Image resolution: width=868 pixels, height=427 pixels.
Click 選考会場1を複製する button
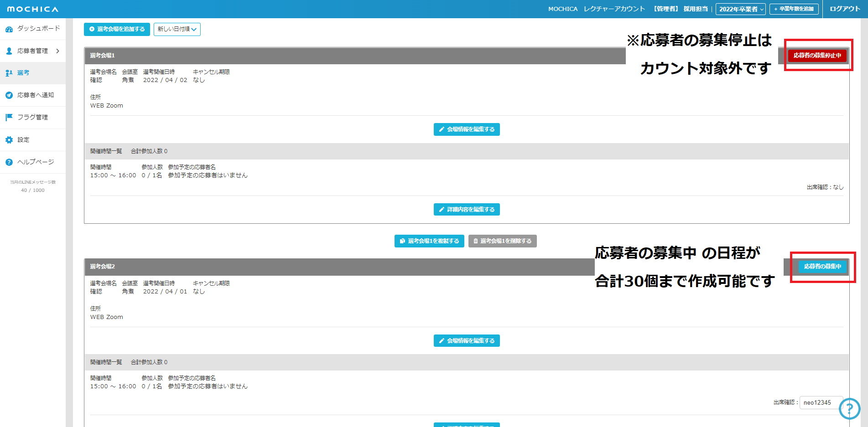click(x=429, y=241)
